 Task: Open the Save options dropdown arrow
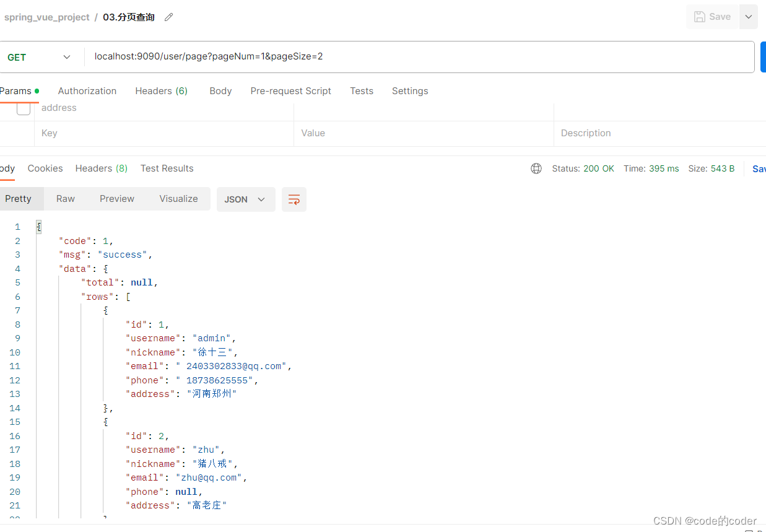[748, 17]
